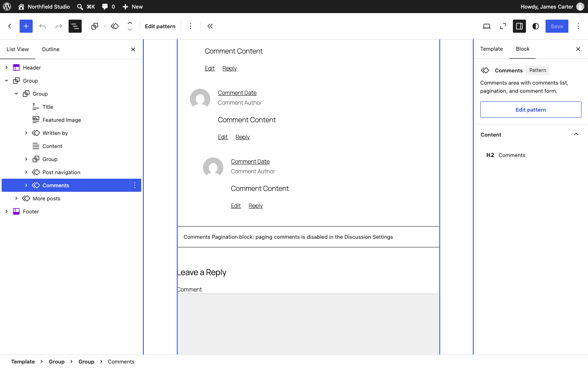The width and height of the screenshot is (588, 368).
Task: Close the List View panel
Action: point(133,49)
